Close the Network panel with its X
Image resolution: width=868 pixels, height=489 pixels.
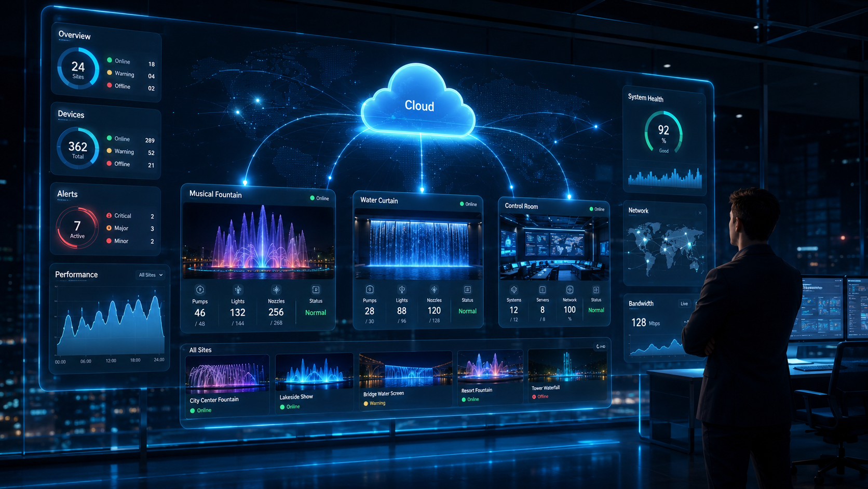[700, 213]
